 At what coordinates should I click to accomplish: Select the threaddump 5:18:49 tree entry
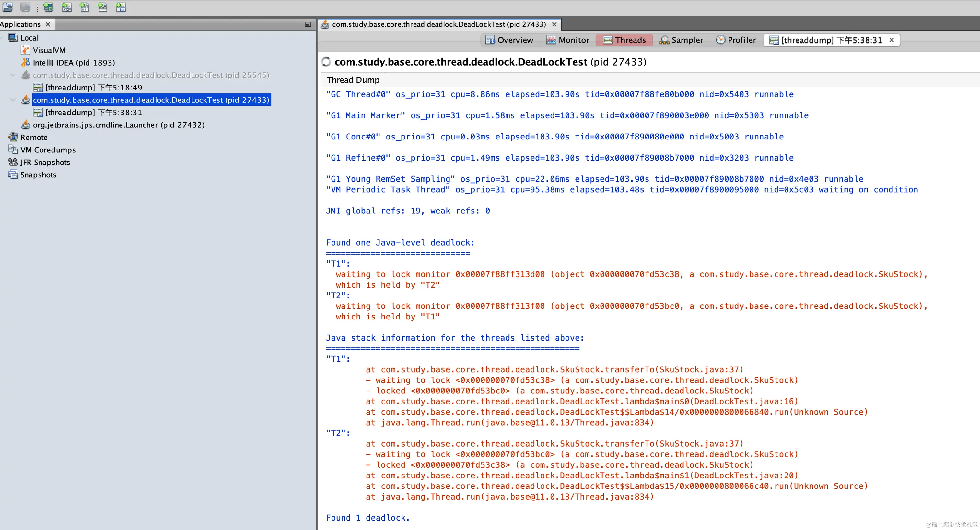(93, 88)
